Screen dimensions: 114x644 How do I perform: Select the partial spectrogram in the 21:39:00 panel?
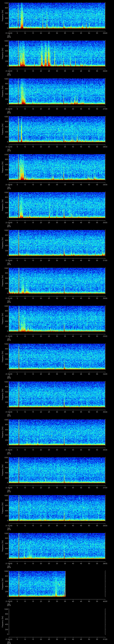pyautogui.click(x=37, y=584)
